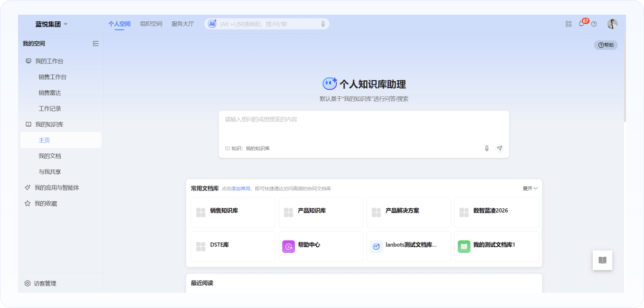Click the microphone icon in top search bar
The width and height of the screenshot is (644, 308).
pyautogui.click(x=323, y=24)
